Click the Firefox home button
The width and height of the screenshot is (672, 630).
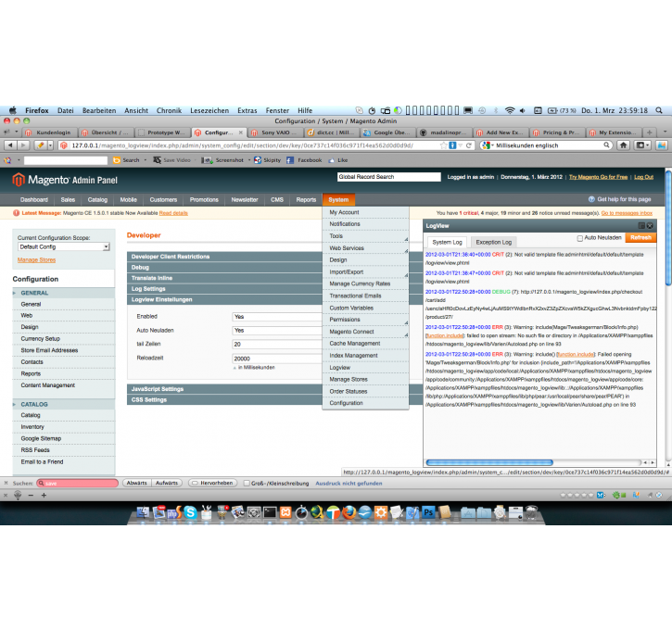623,145
